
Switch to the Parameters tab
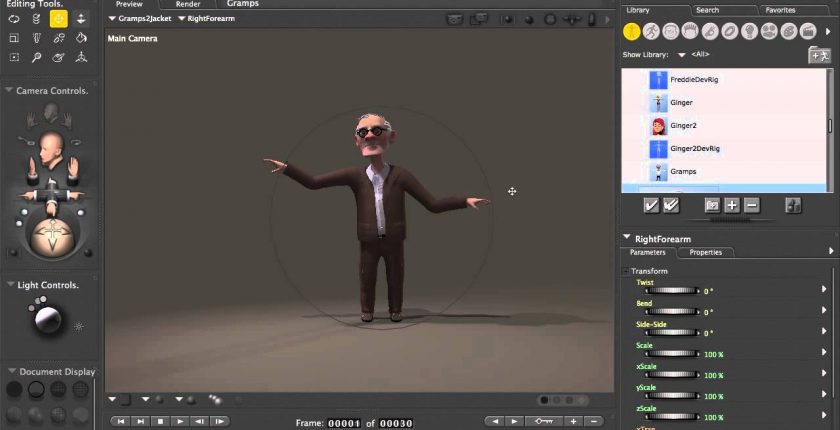[x=648, y=252]
